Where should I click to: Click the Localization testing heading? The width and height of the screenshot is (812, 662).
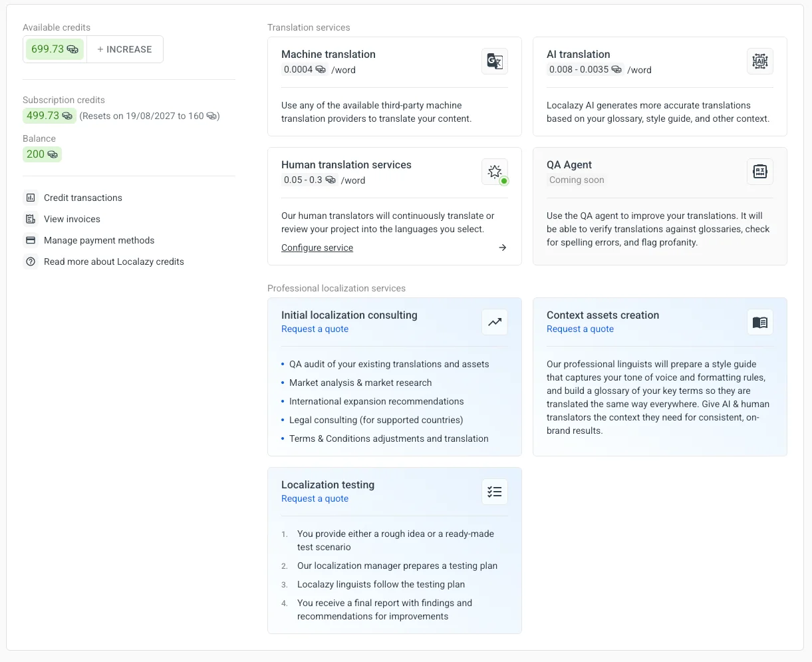(x=328, y=485)
